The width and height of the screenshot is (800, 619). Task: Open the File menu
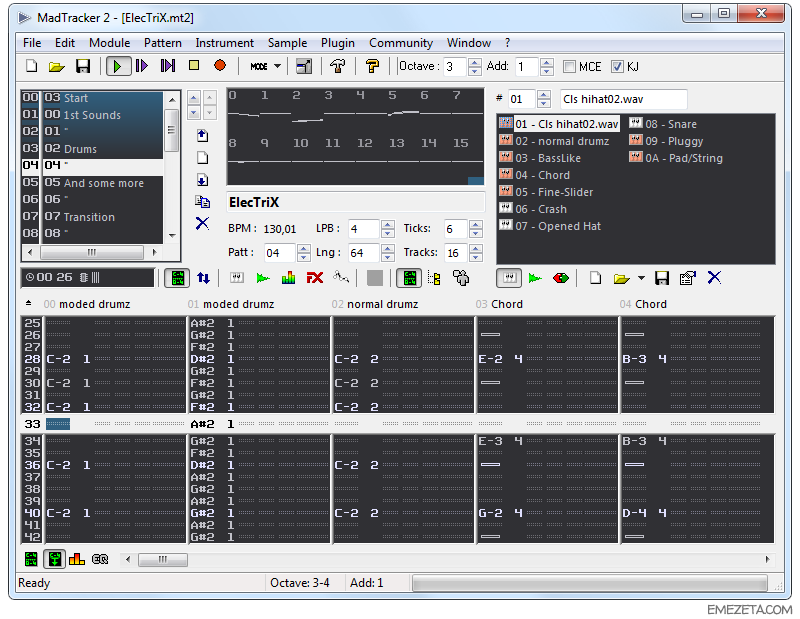tap(32, 43)
